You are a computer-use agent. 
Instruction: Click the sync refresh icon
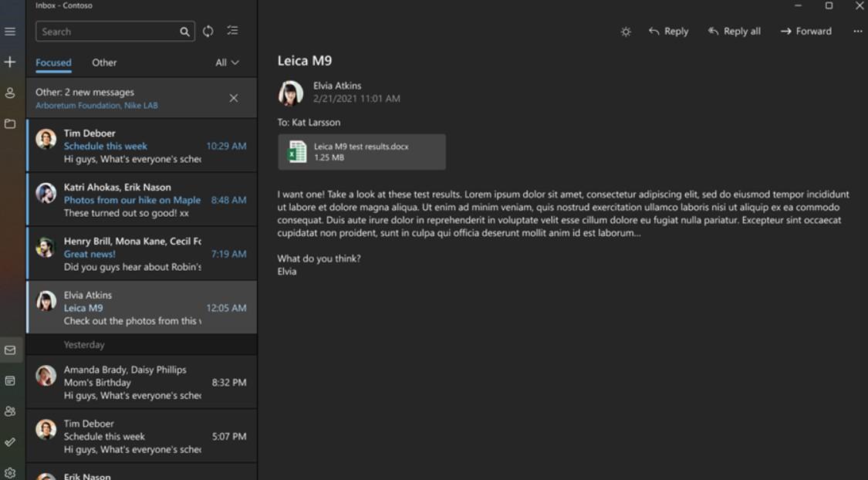pyautogui.click(x=208, y=32)
